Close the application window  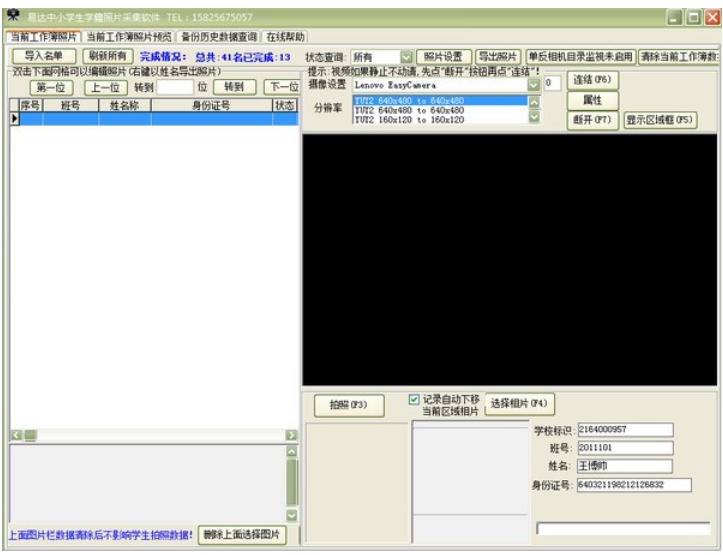coord(712,18)
